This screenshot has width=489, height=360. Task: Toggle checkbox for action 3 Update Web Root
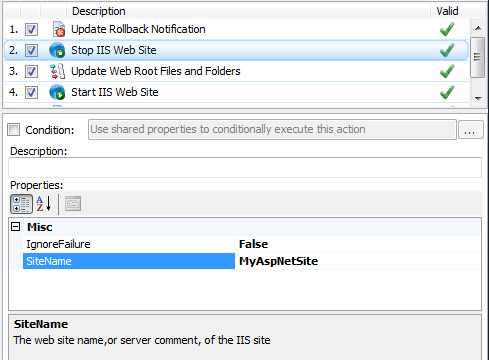[31, 71]
